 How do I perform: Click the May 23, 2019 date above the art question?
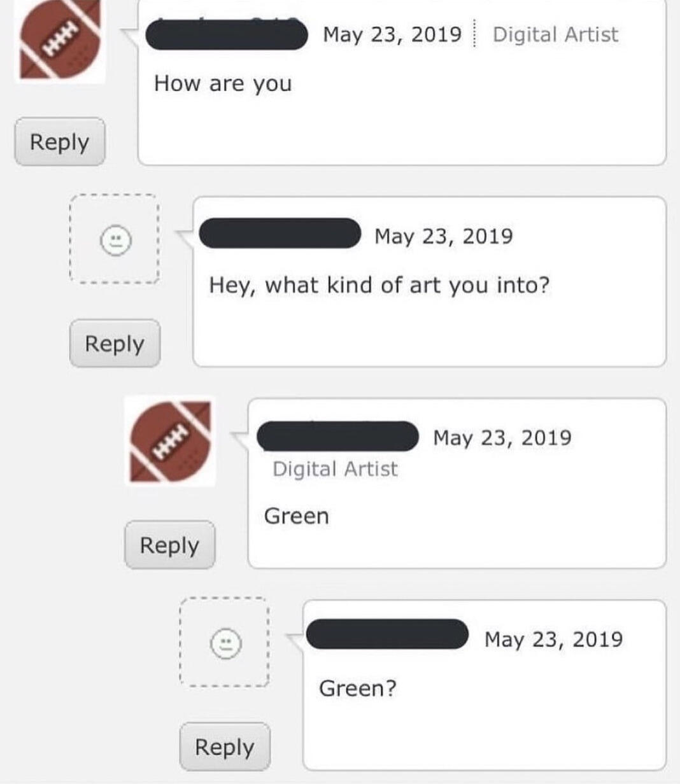(x=443, y=236)
